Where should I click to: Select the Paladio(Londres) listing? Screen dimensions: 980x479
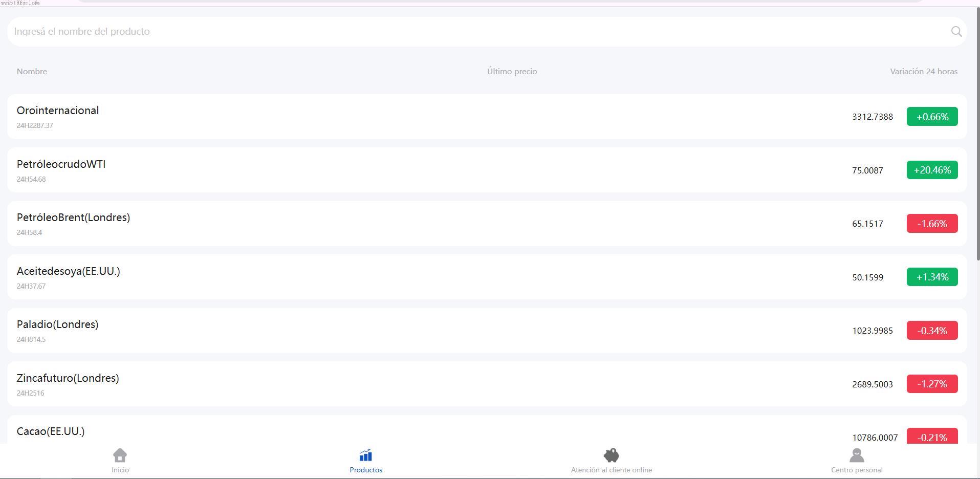point(57,324)
